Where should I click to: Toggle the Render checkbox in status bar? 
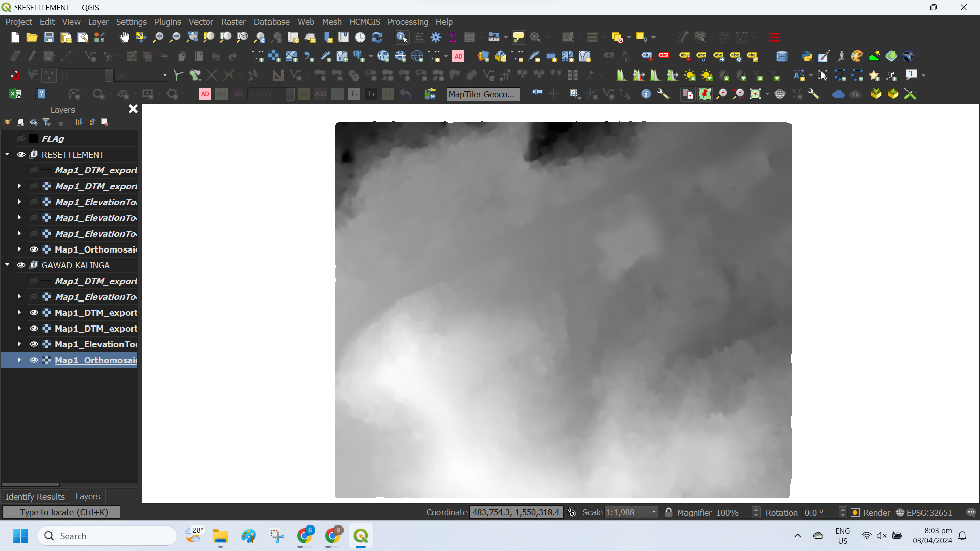click(x=855, y=513)
